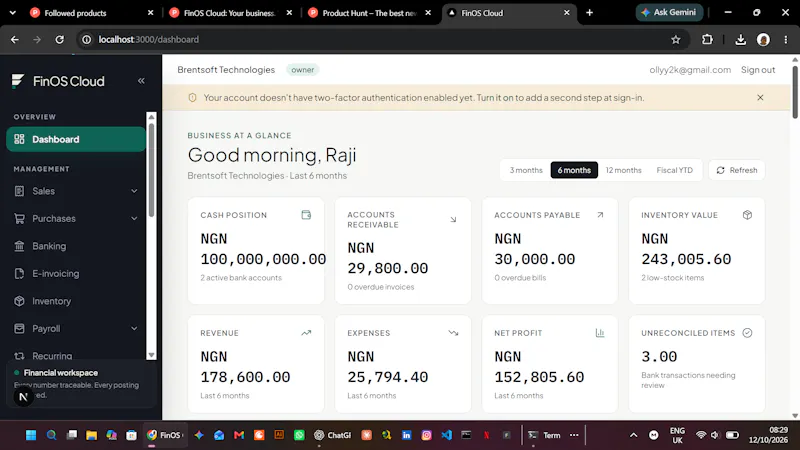
Task: Click the Net Profit chart icon
Action: [600, 333]
